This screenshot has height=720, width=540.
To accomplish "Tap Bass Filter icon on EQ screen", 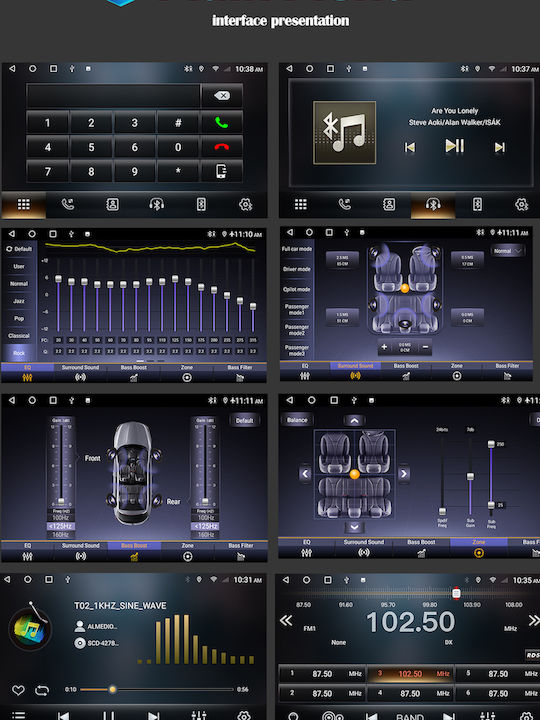I will click(240, 377).
